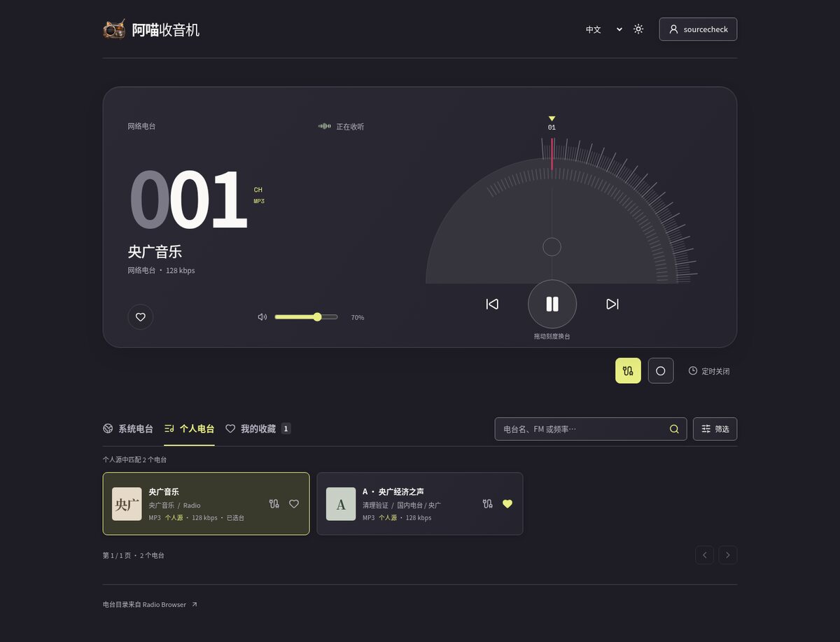Screen dimensions: 840x642
Task: Click the yellow personal source toggle button
Action: [x=628, y=371]
